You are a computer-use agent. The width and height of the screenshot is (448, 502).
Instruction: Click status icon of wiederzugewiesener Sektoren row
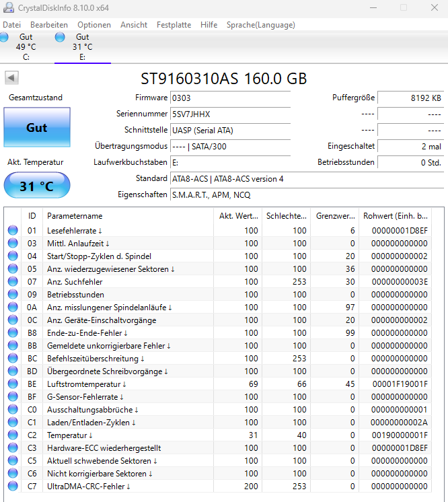pyautogui.click(x=13, y=269)
